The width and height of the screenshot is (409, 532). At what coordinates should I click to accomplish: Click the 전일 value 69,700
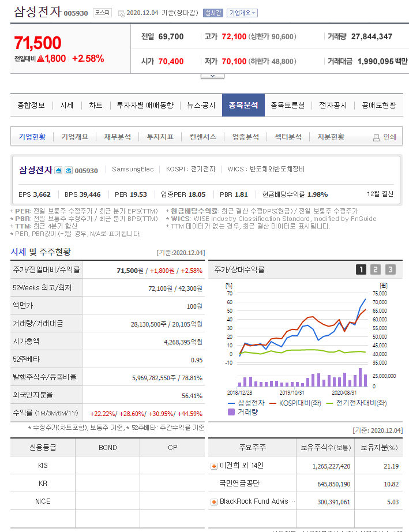[171, 36]
